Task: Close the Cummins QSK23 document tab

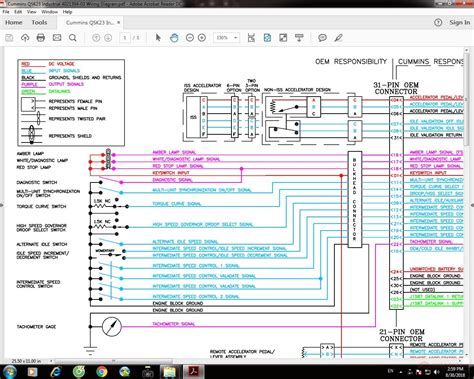Action: pos(119,23)
